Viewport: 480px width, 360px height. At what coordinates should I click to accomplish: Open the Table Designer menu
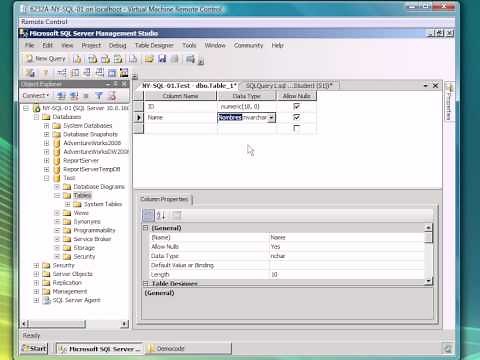pos(154,45)
